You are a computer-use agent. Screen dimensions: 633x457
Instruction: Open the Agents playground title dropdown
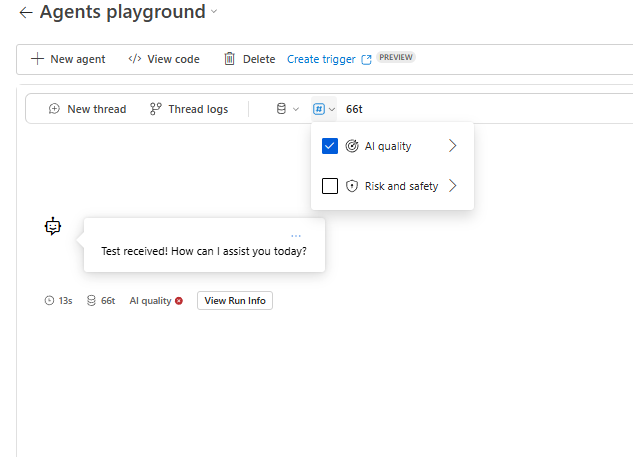click(214, 12)
